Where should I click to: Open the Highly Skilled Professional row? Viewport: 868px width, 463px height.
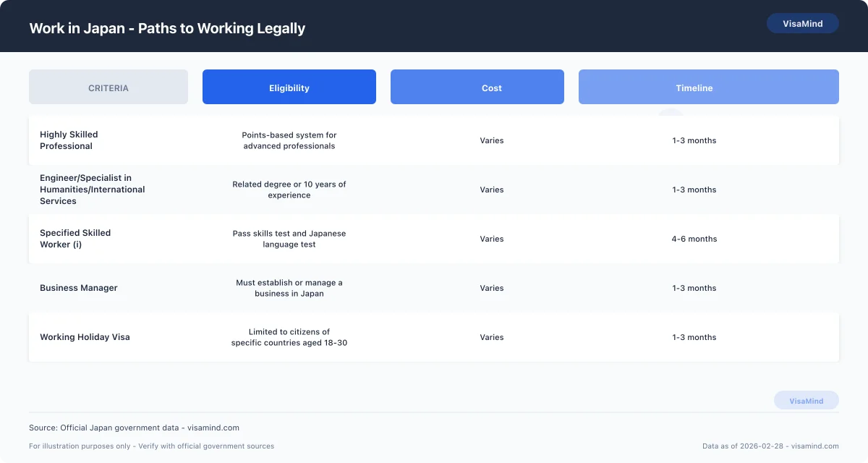pos(434,140)
